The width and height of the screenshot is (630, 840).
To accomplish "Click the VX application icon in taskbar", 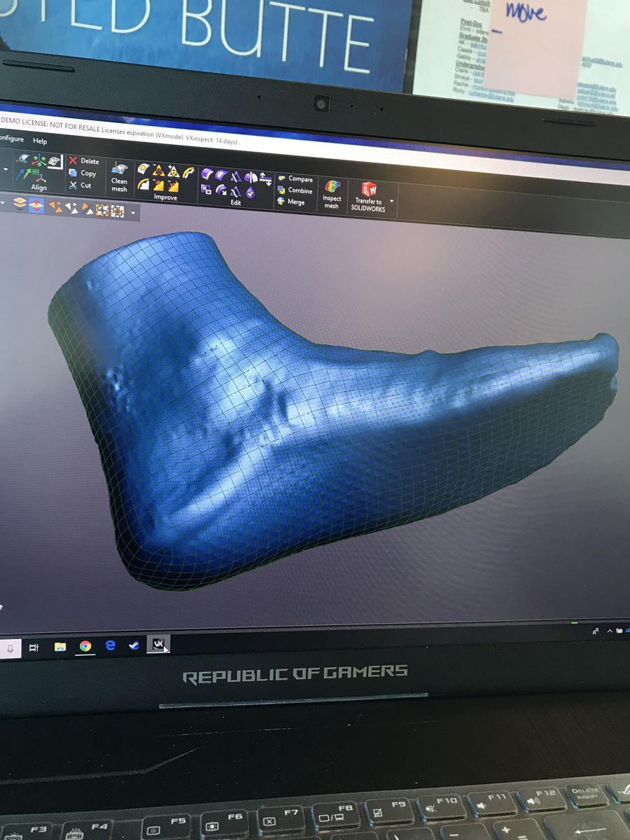I will (158, 645).
